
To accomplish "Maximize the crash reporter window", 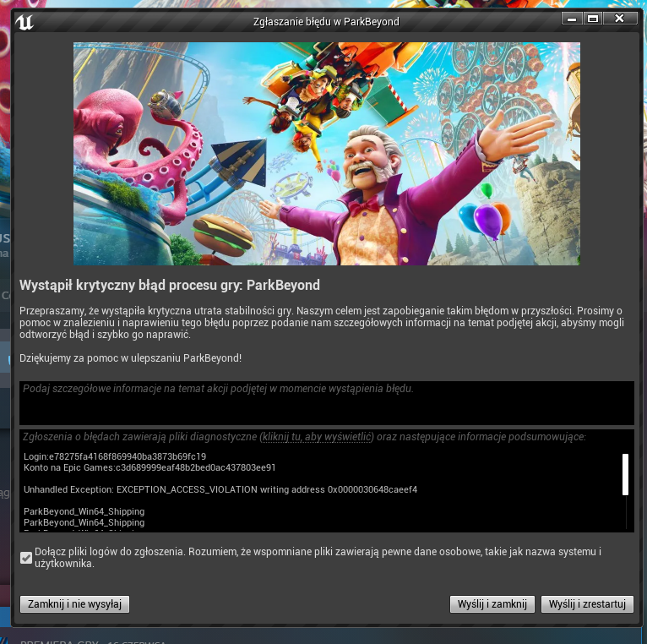I will (x=593, y=19).
